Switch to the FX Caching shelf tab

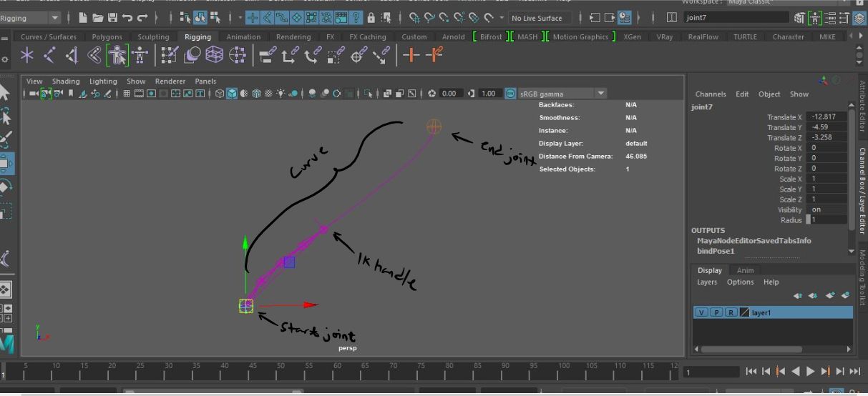point(368,37)
